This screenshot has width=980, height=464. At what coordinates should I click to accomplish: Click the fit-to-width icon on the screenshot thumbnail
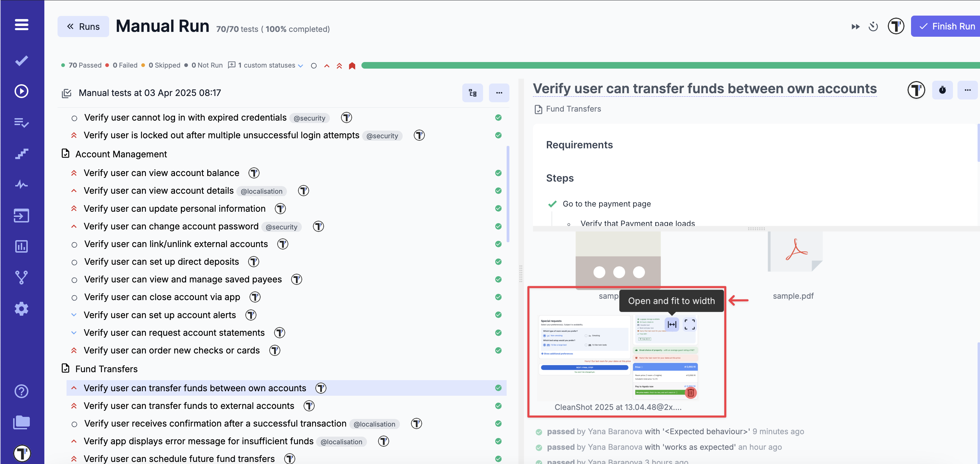pos(672,324)
